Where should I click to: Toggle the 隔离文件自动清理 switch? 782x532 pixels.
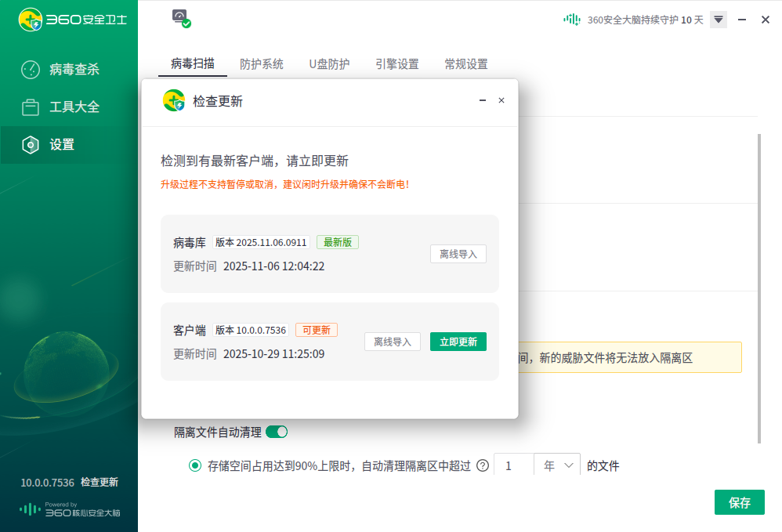pyautogui.click(x=277, y=432)
